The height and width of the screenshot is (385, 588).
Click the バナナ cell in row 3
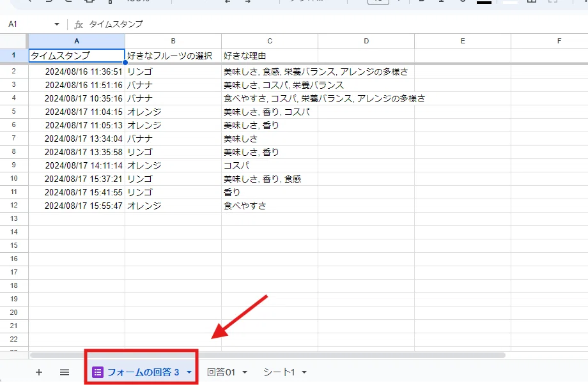click(173, 85)
